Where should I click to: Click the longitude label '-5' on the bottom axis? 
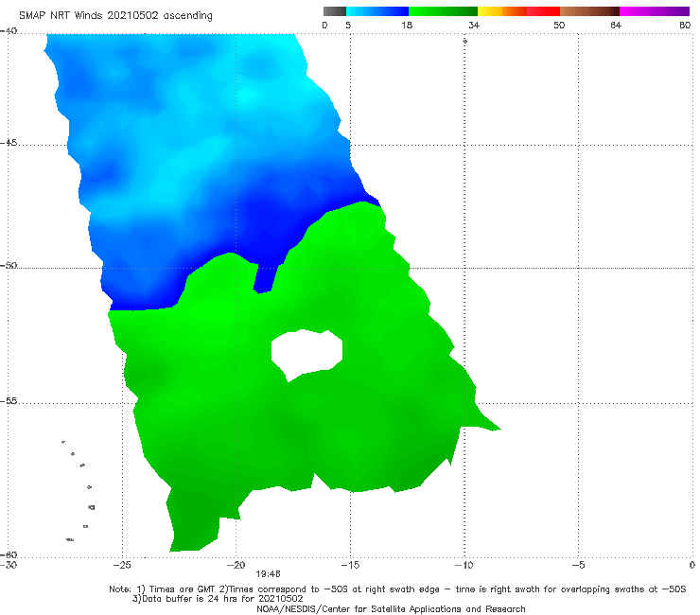pos(578,565)
